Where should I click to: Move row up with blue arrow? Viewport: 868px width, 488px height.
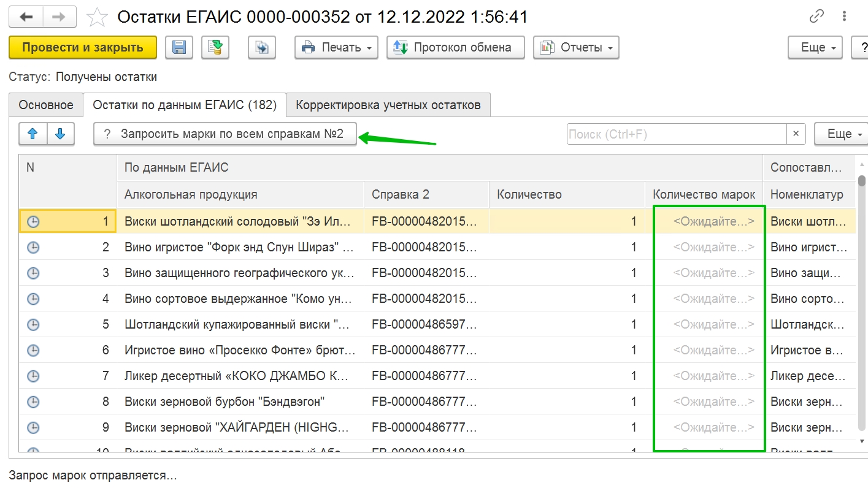[x=33, y=134]
